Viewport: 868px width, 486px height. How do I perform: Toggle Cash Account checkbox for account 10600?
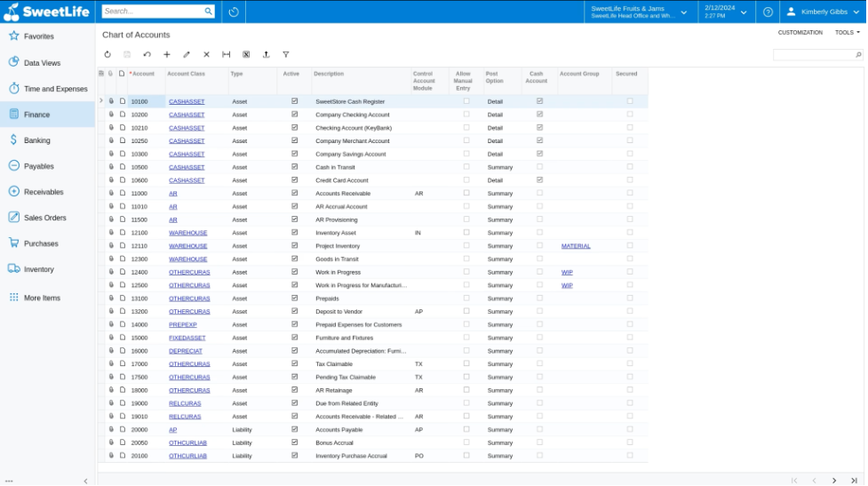(540, 179)
